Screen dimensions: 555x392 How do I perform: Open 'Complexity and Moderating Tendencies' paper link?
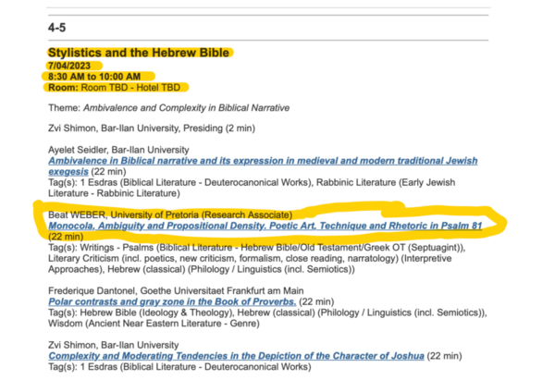[x=237, y=356]
